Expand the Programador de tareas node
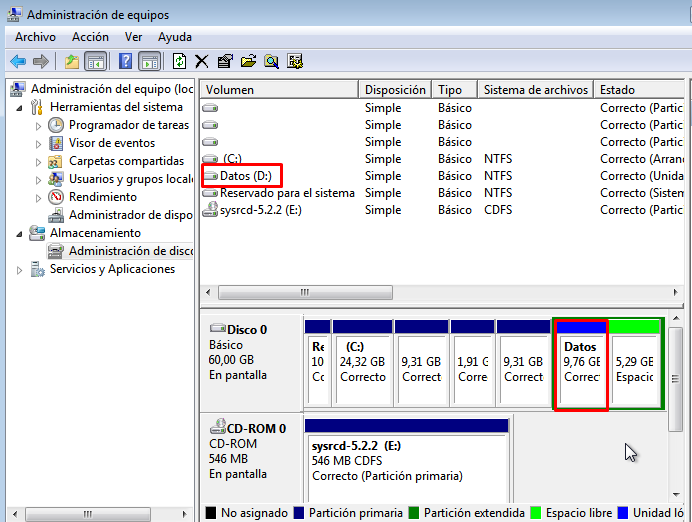The image size is (692, 522). 39,126
